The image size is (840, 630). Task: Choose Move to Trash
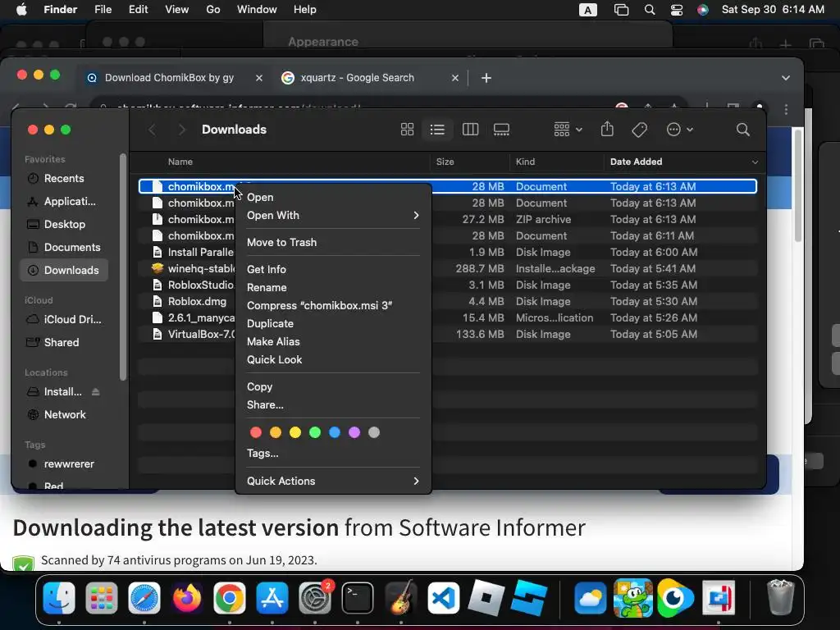click(333, 242)
